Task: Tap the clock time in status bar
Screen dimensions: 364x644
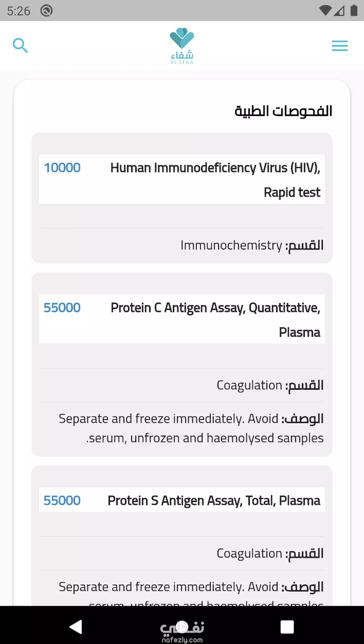Action: (19, 11)
